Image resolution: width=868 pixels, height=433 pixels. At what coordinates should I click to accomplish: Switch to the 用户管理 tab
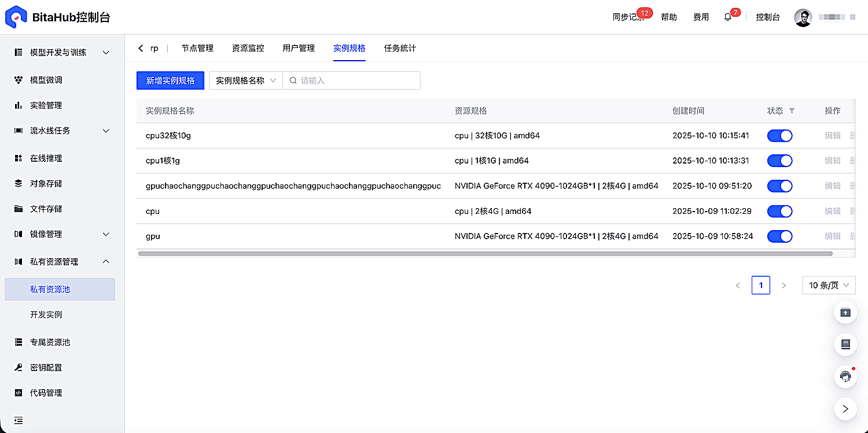299,49
